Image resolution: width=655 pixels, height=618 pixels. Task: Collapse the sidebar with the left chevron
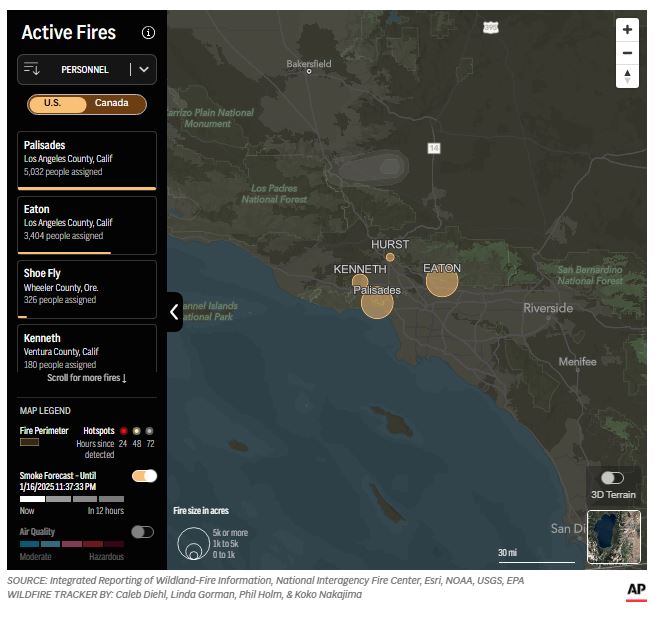pos(174,312)
